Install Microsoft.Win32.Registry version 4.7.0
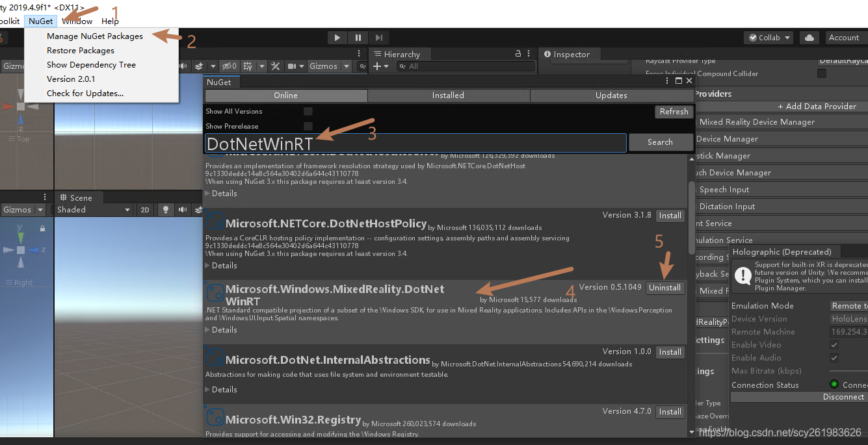Image resolution: width=868 pixels, height=445 pixels. click(670, 412)
